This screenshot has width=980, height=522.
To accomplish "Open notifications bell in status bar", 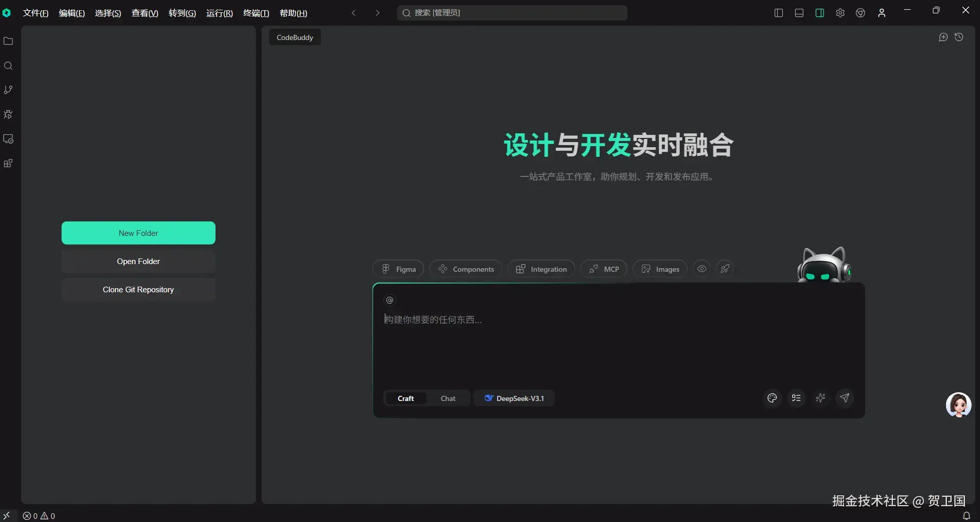I will (967, 516).
